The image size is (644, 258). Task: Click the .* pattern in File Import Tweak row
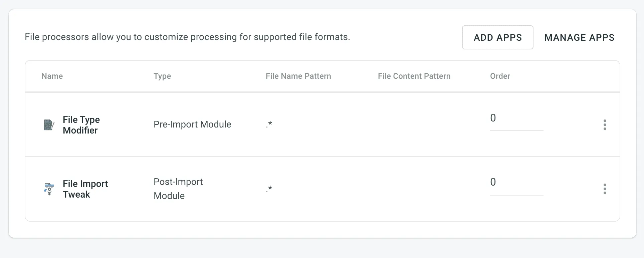tap(269, 189)
